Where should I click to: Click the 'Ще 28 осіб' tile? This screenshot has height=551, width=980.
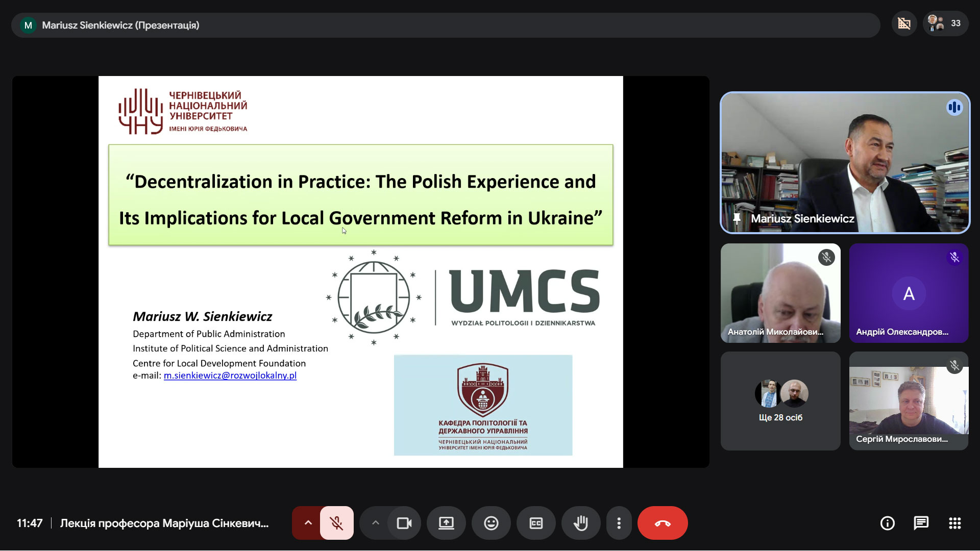click(x=780, y=401)
